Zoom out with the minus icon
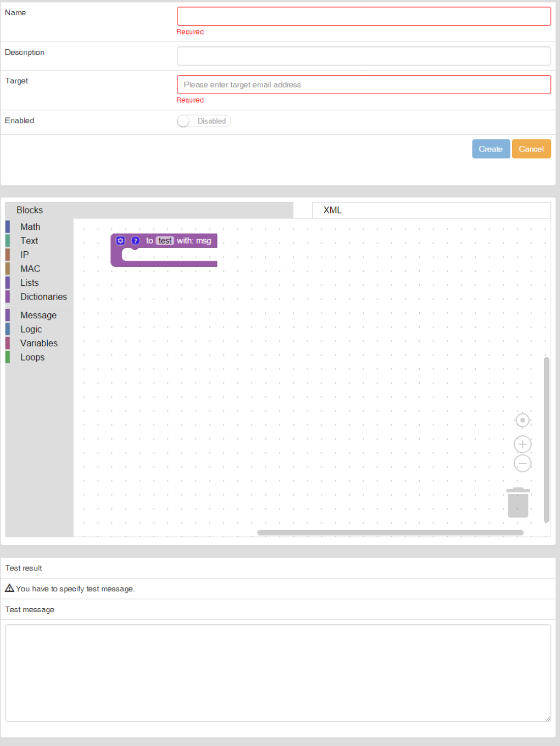Image resolution: width=560 pixels, height=746 pixels. pyautogui.click(x=522, y=463)
